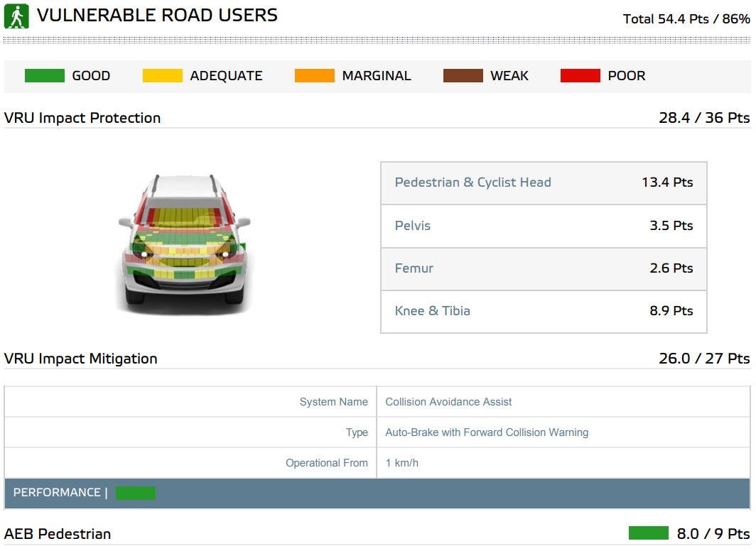Click the 1 km/h operational speed value
Image resolution: width=756 pixels, height=551 pixels.
[401, 463]
